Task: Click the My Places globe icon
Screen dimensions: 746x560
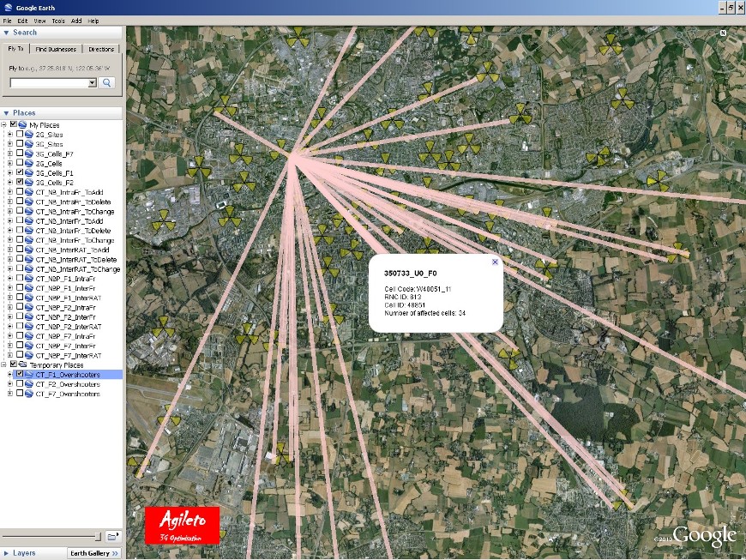Action: [23, 125]
